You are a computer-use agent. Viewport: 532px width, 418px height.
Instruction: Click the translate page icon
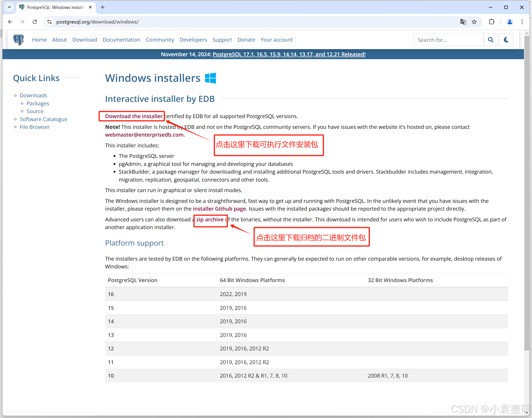click(x=463, y=22)
